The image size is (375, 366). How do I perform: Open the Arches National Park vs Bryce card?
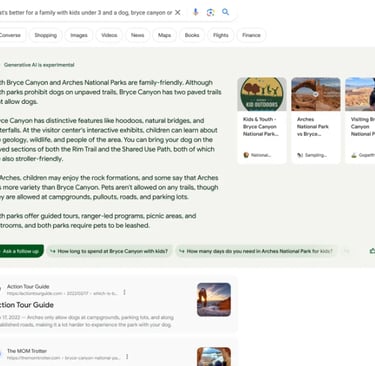[x=316, y=121]
